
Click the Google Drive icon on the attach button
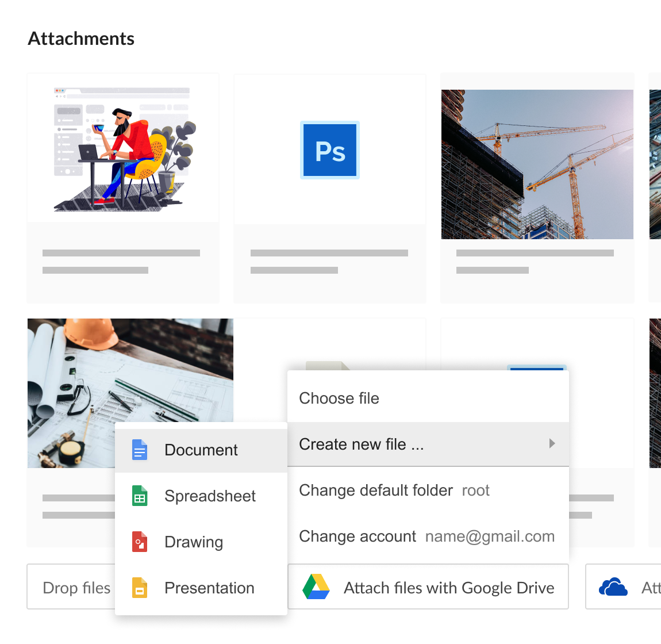pyautogui.click(x=316, y=586)
